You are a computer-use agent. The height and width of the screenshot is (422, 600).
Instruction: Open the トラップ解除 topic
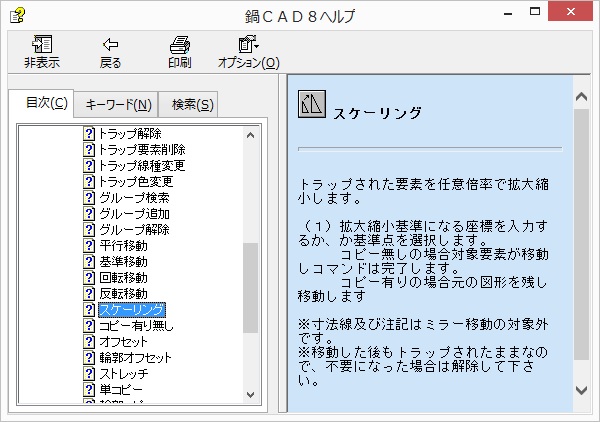pos(130,134)
